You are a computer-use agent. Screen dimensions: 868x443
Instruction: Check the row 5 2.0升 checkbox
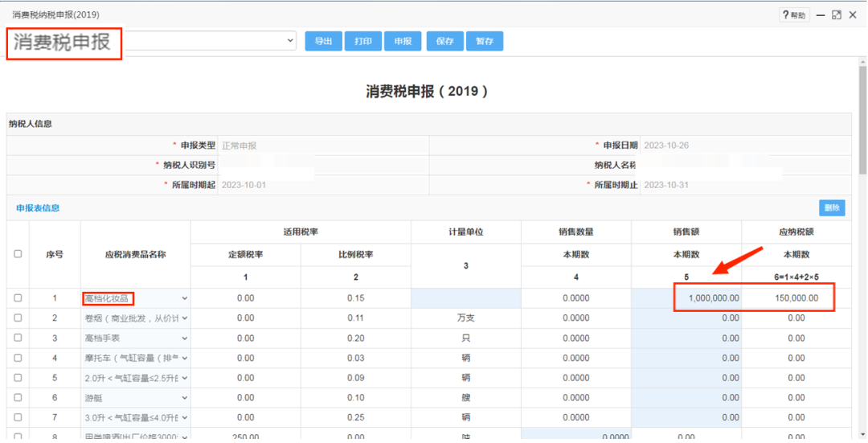tap(18, 378)
